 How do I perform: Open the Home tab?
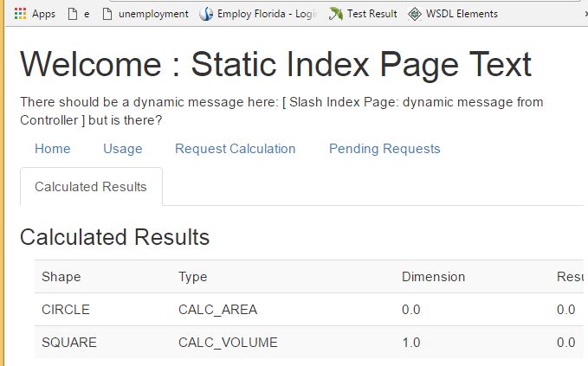click(53, 149)
